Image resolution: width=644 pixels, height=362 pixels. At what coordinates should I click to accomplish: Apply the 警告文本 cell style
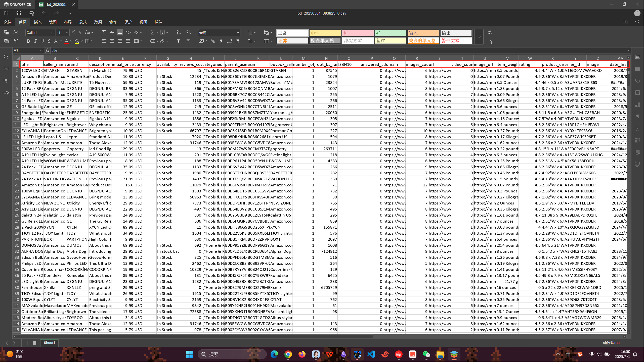456,41
